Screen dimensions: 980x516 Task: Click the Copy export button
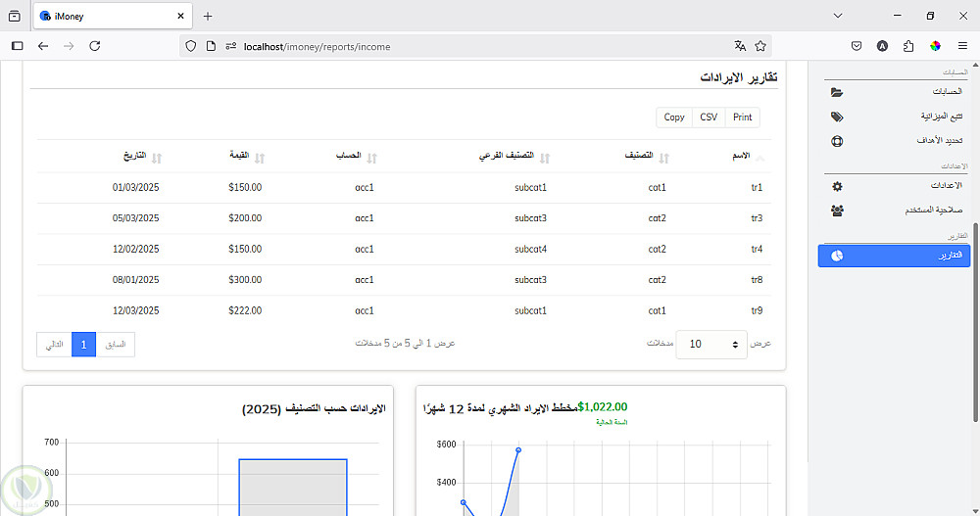(x=674, y=117)
